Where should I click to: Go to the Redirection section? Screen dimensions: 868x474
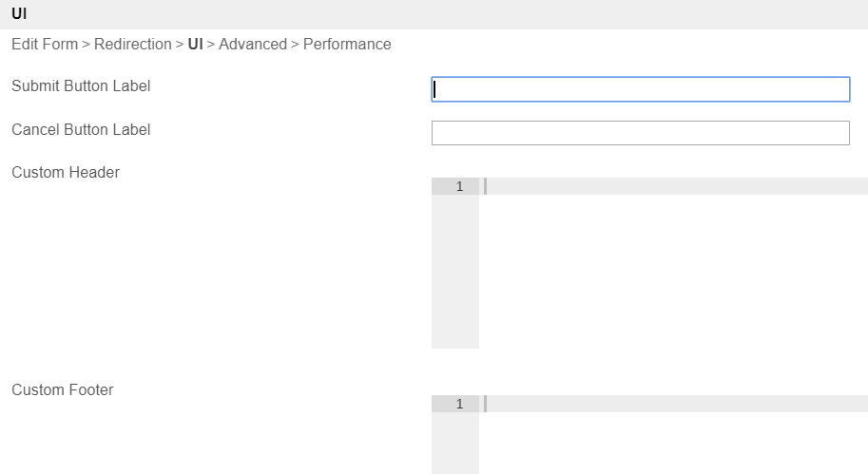132,45
